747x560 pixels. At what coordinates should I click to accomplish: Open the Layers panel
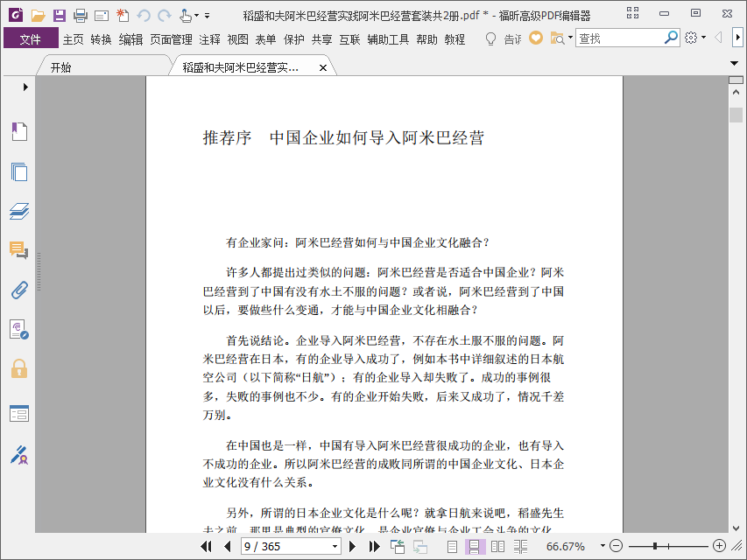19,211
